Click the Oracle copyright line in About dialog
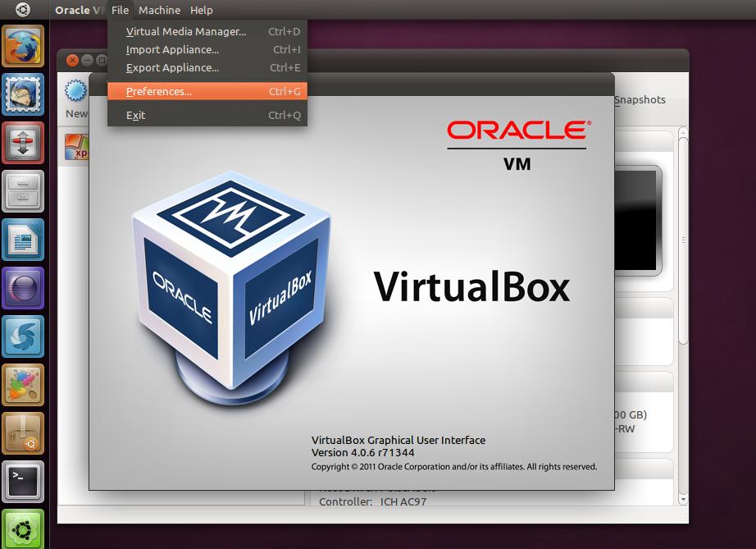 (454, 466)
